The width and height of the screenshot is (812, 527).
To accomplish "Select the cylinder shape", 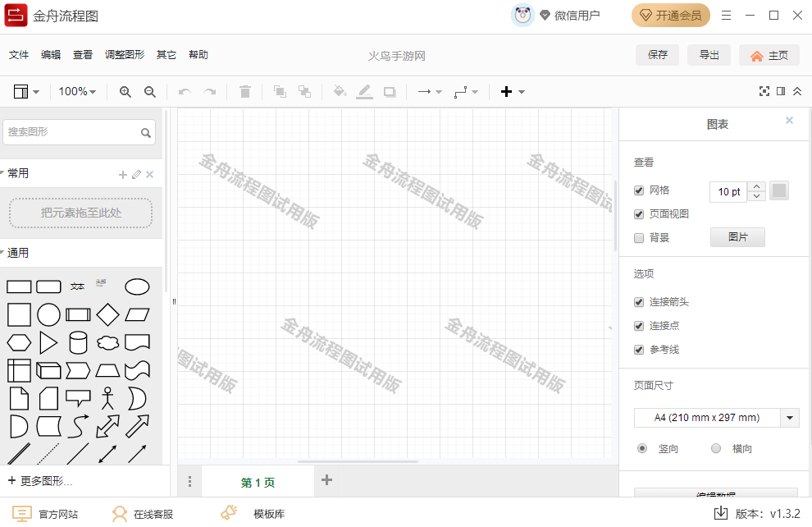I will tap(78, 342).
